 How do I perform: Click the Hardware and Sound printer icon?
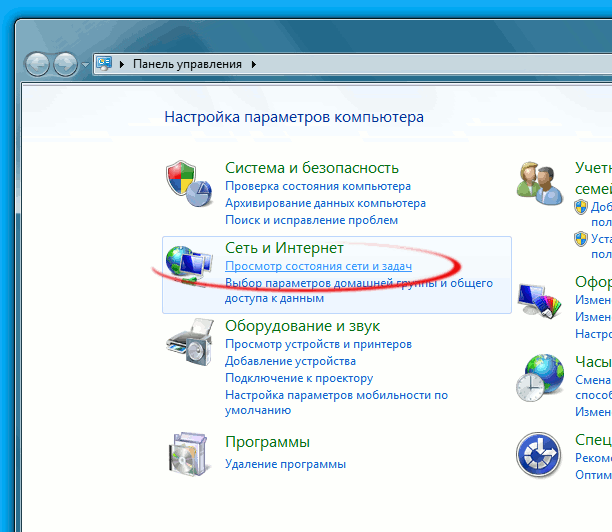point(188,345)
